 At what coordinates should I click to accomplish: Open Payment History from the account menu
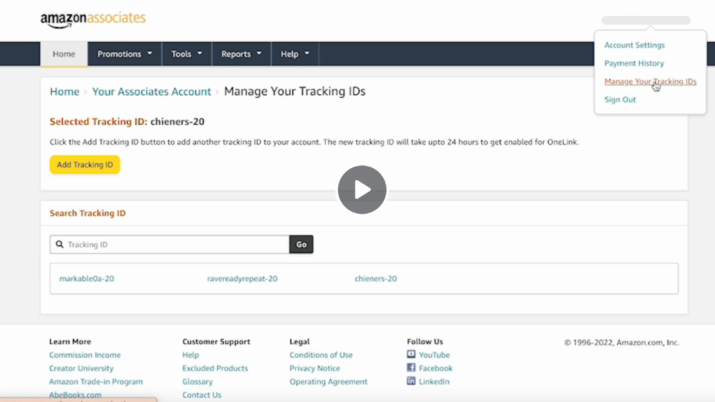click(x=634, y=63)
